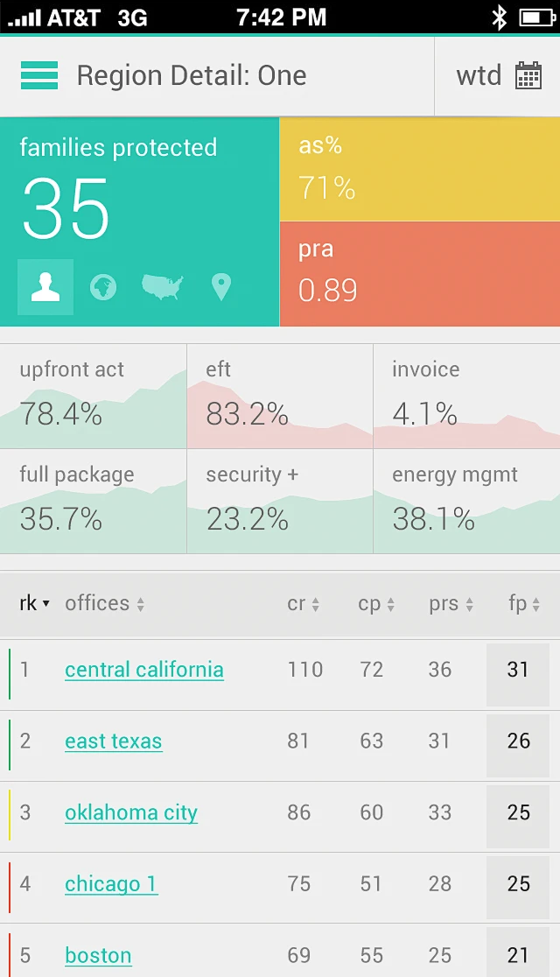
Task: Select the yellow as% tile
Action: [420, 169]
